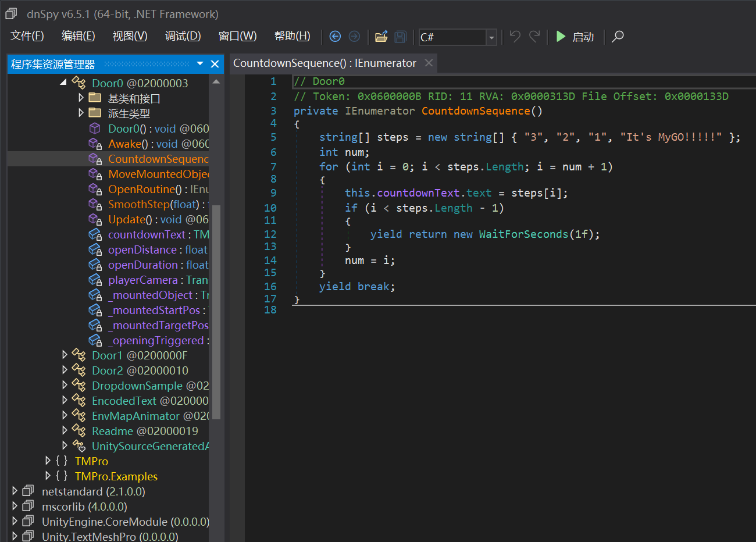Click the open file folder icon
Screen dimensions: 756x542
point(381,37)
